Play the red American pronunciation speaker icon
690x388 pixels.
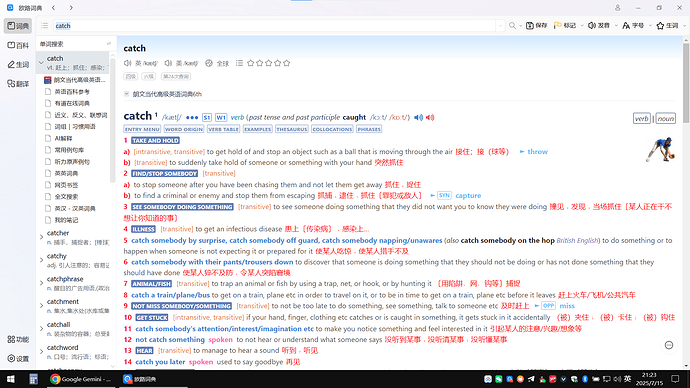click(x=430, y=117)
